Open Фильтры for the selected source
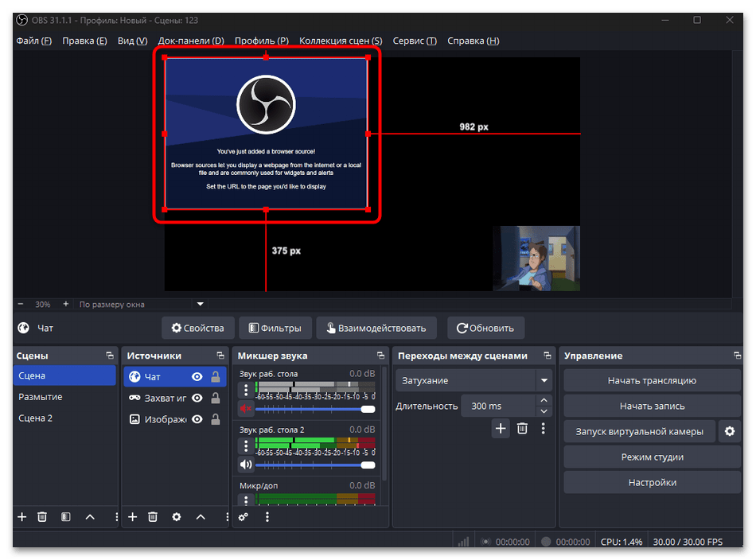 275,329
